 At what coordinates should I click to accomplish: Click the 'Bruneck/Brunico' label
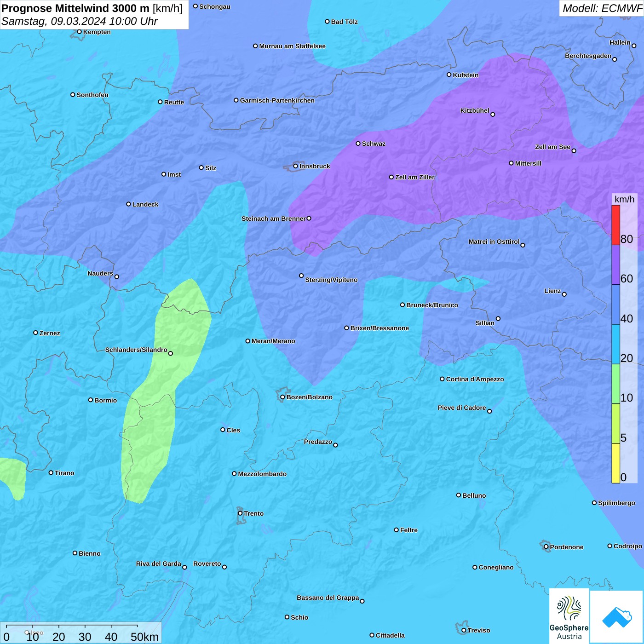pyautogui.click(x=432, y=305)
